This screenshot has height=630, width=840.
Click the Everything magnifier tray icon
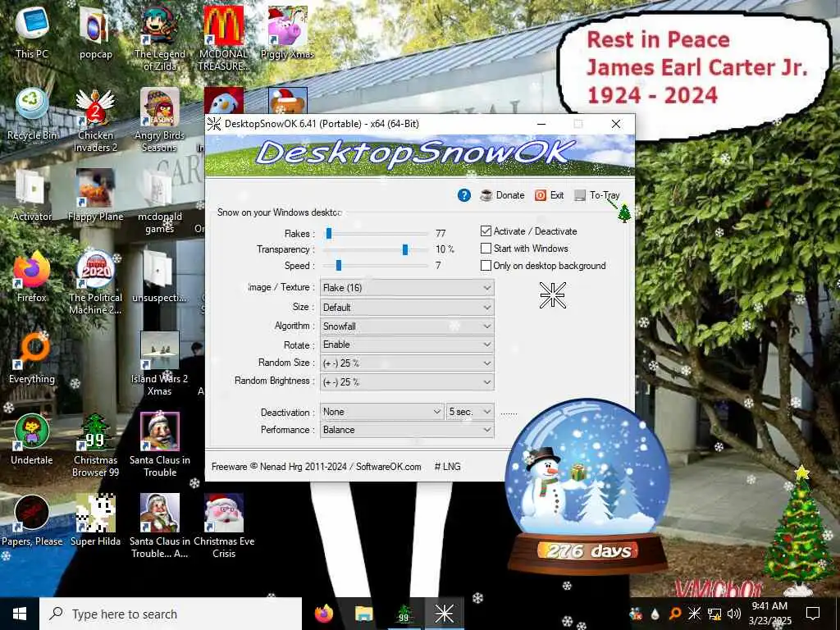pyautogui.click(x=675, y=614)
